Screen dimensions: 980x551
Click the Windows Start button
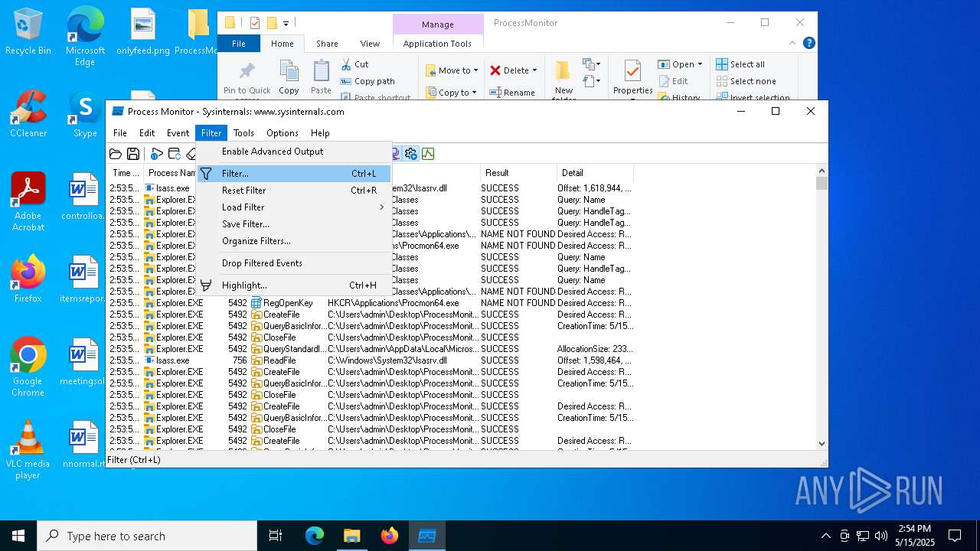pyautogui.click(x=18, y=536)
